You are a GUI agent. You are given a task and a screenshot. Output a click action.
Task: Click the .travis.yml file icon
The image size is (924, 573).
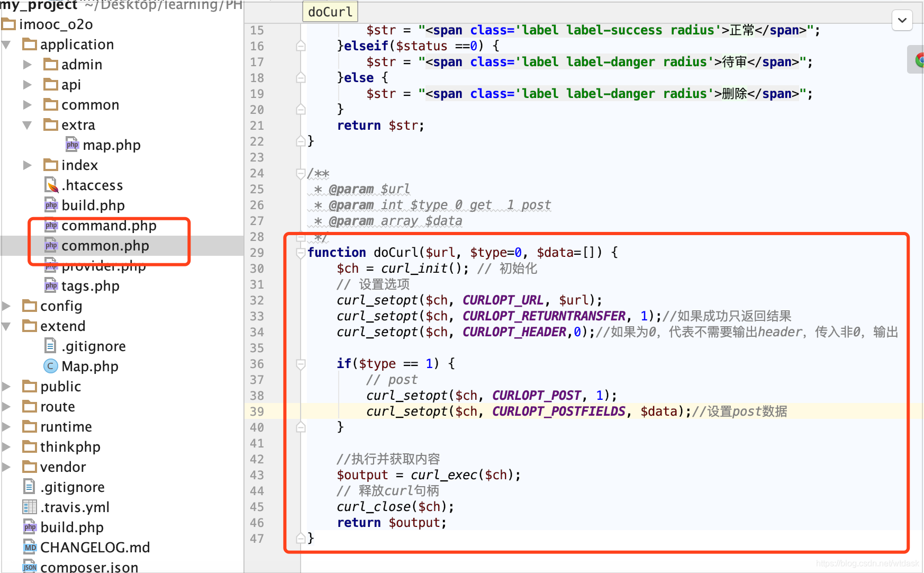[x=30, y=507]
